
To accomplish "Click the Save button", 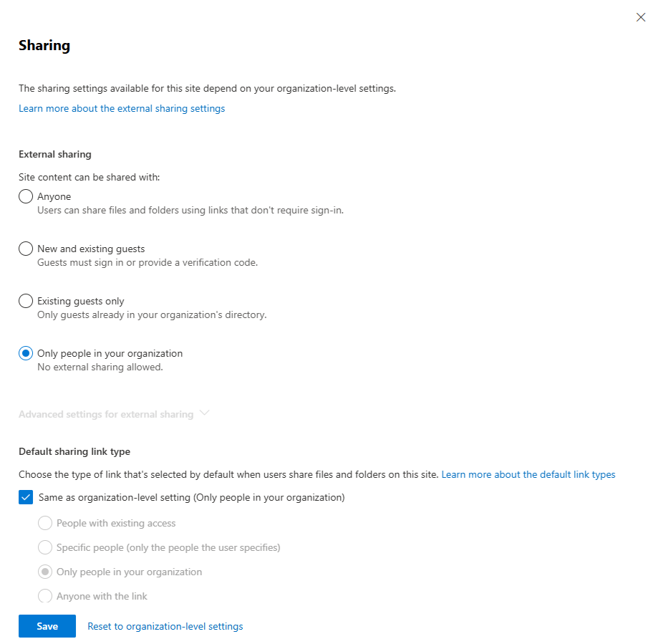I will 47,626.
